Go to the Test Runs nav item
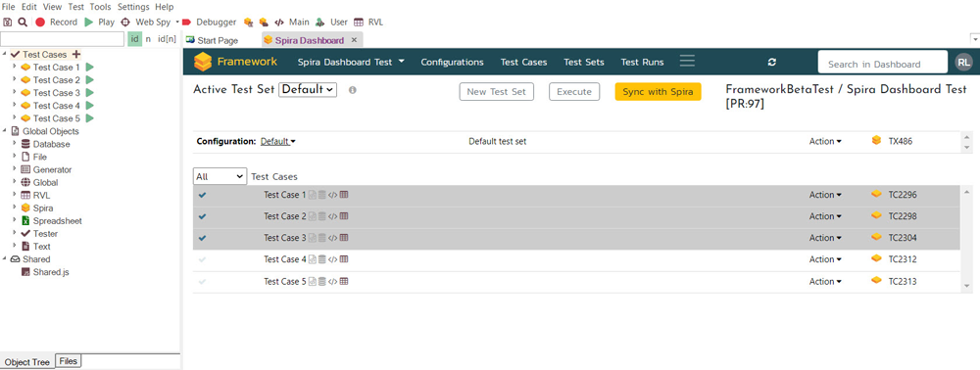This screenshot has width=980, height=370. point(642,62)
